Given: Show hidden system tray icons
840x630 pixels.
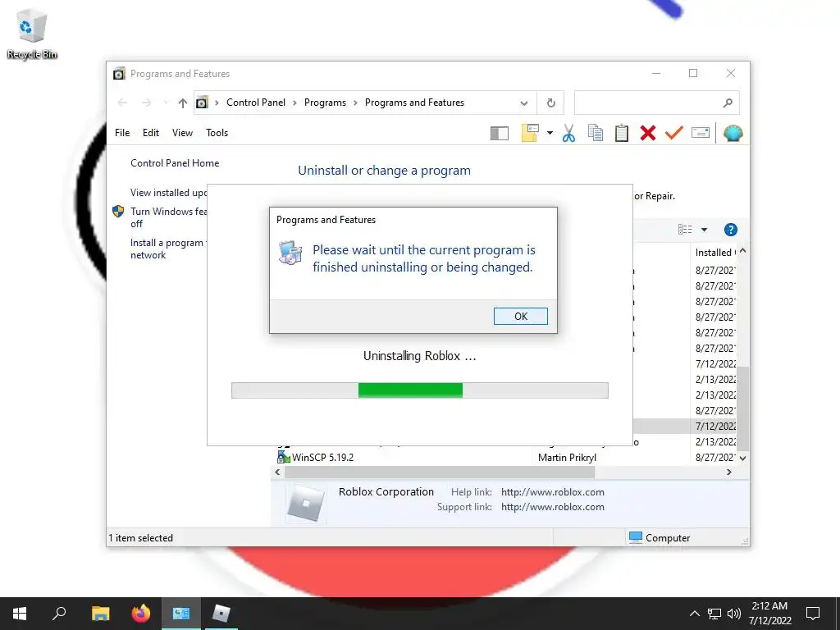Looking at the screenshot, I should click(x=694, y=614).
